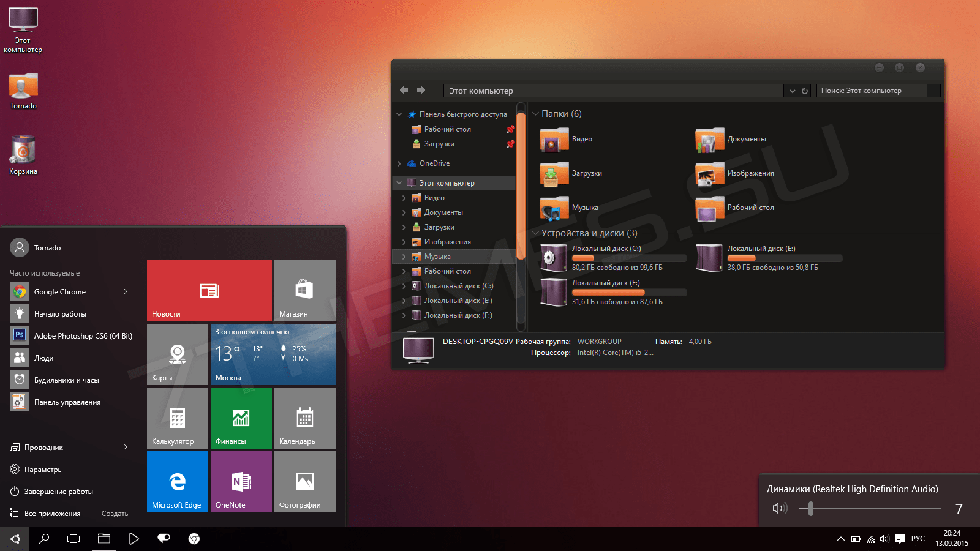Open Cortana speech icon on the taskbar
Viewport: 980px width, 551px height.
[x=164, y=539]
